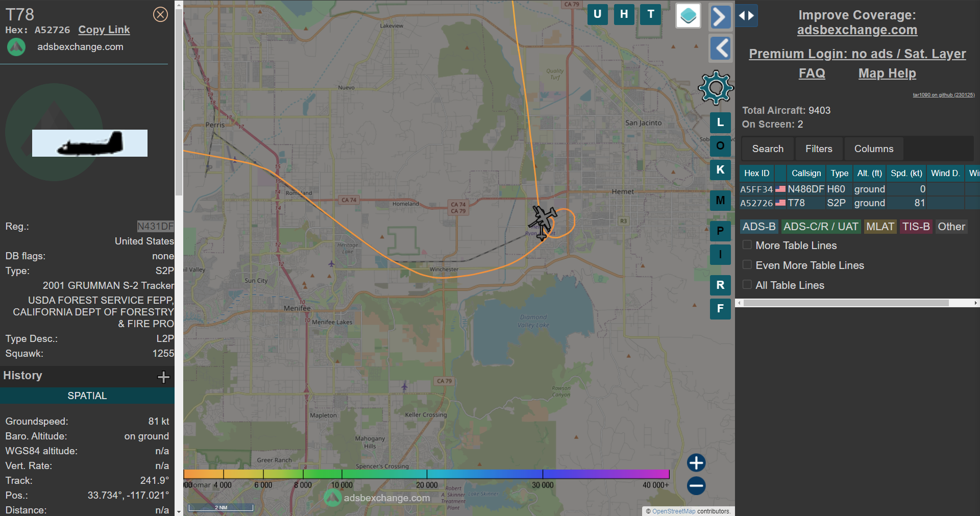This screenshot has height=516, width=980.
Task: Toggle the K map button
Action: click(x=720, y=169)
